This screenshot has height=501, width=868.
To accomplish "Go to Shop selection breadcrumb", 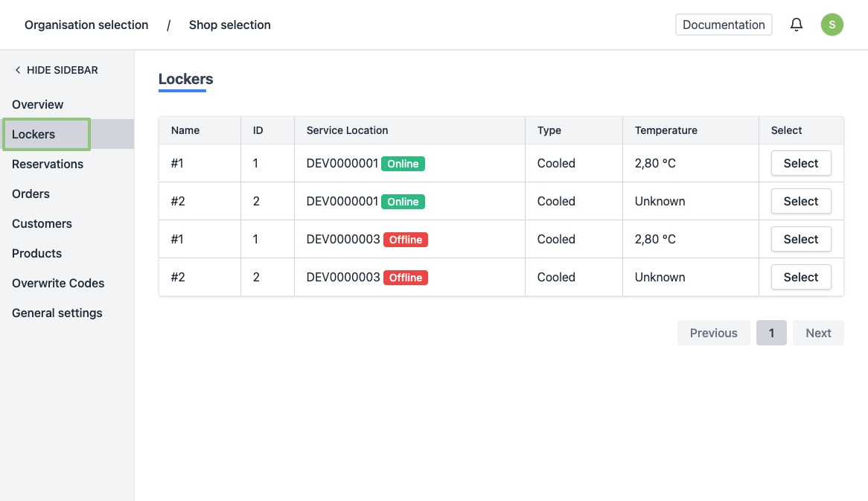I will coord(229,25).
